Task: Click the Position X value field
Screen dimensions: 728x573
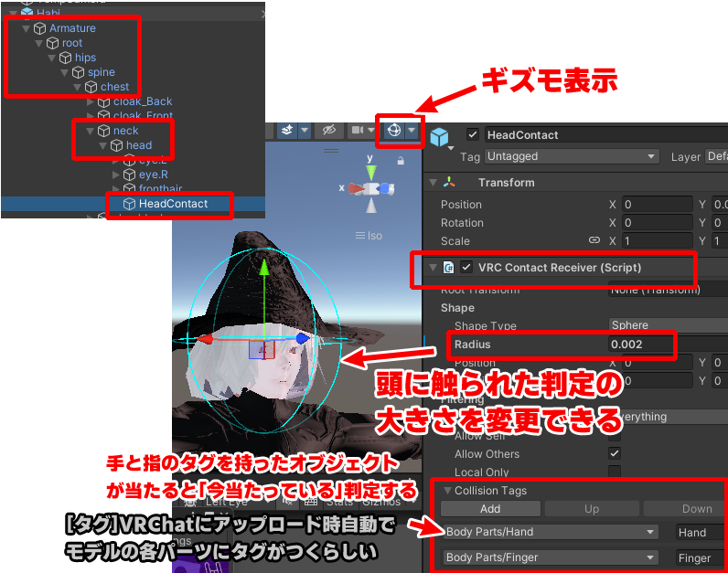Action: [x=657, y=205]
